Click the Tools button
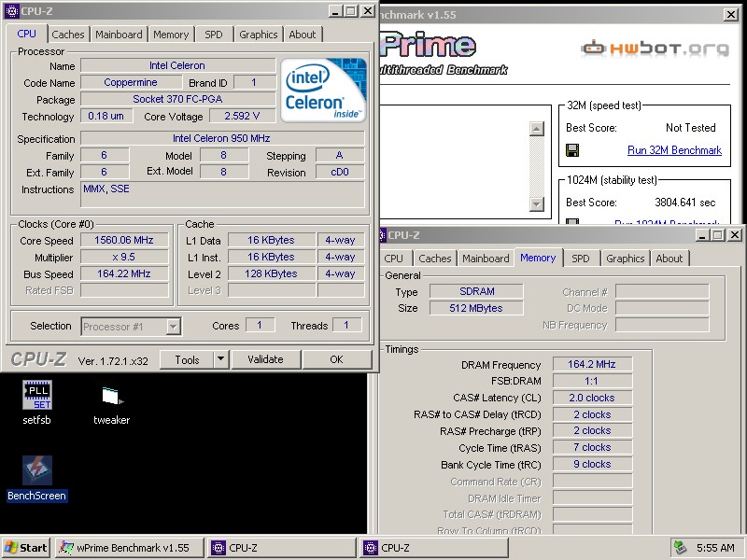747x560 pixels. tap(187, 359)
